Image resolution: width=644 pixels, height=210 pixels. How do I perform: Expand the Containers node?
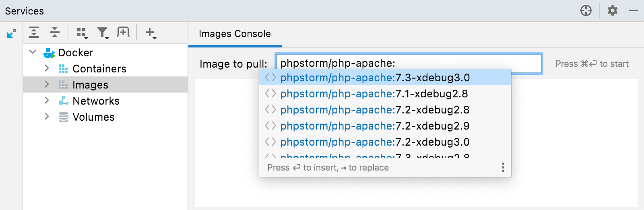coord(47,68)
